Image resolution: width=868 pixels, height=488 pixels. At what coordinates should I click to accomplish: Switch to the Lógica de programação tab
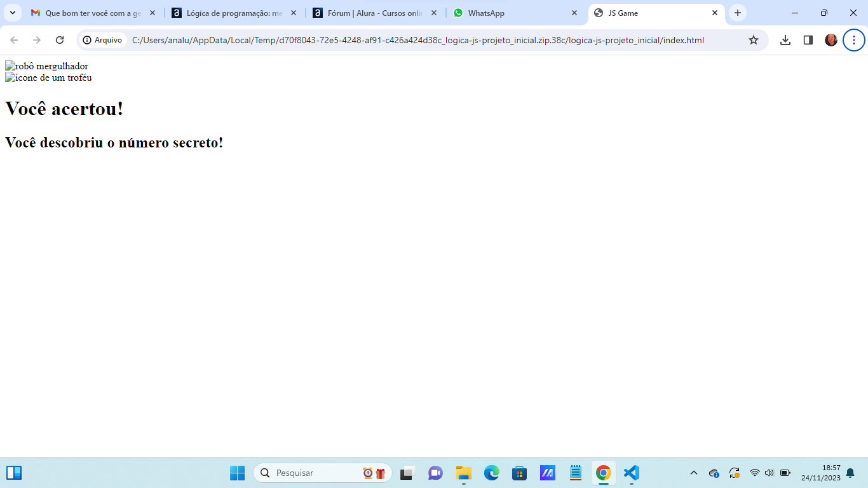pyautogui.click(x=234, y=13)
